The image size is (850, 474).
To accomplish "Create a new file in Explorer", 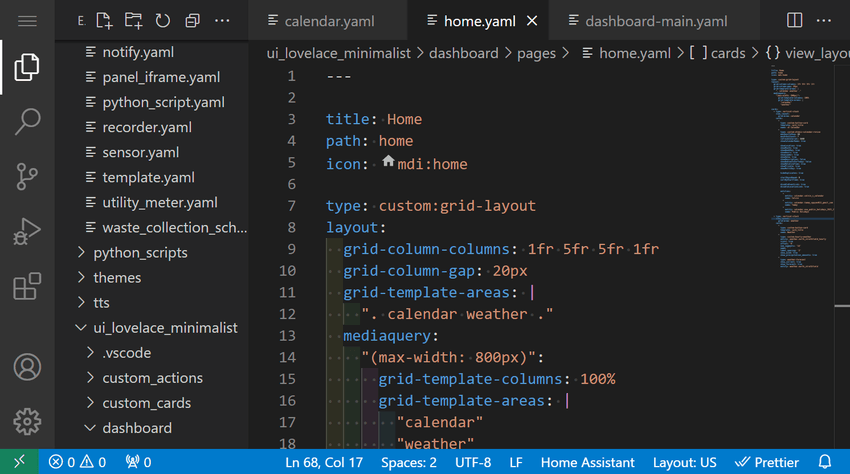I will click(x=104, y=21).
